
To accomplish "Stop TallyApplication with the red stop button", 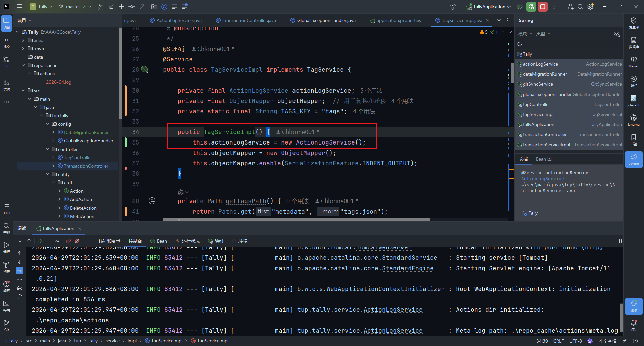I will click(x=542, y=7).
